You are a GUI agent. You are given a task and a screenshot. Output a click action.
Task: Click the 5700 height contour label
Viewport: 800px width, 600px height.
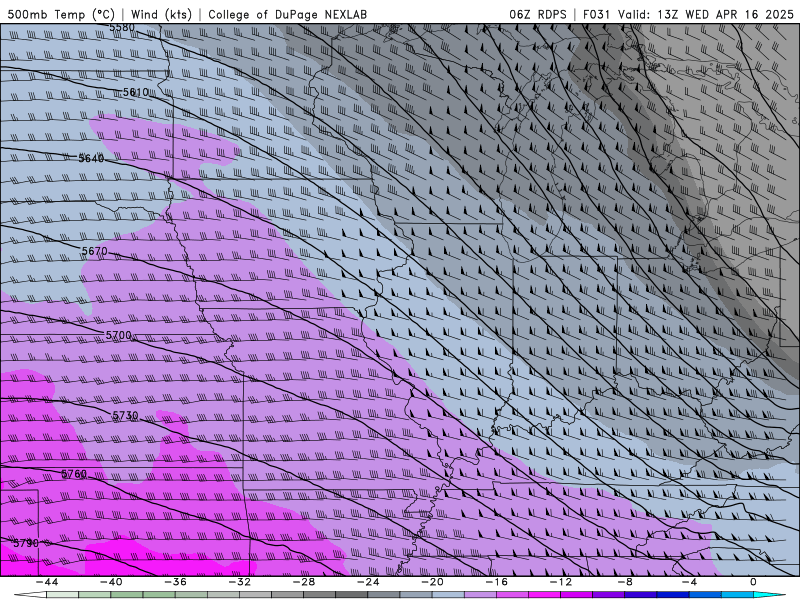118,335
